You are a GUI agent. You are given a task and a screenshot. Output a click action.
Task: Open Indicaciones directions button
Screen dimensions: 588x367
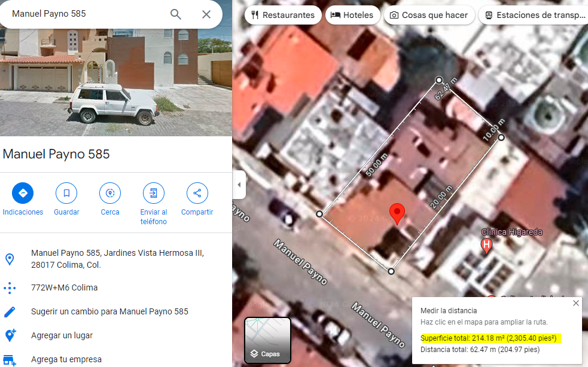click(x=23, y=193)
